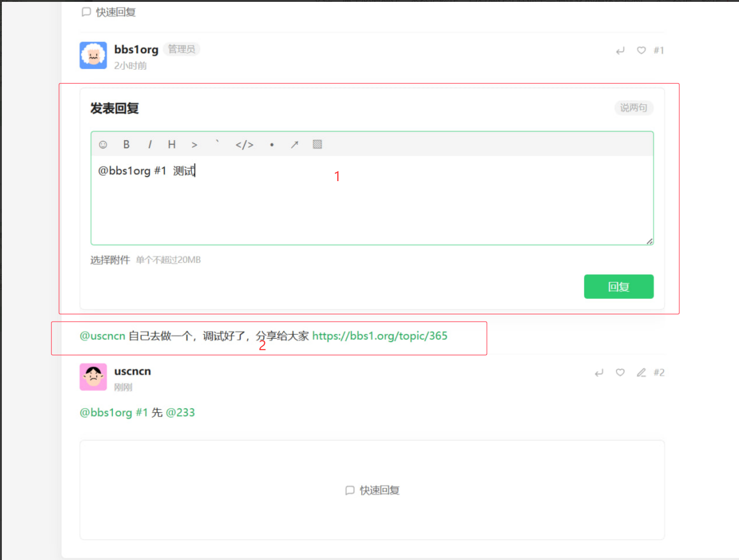Viewport: 739px width, 560px height.
Task: Open the bbs1.org/topic/365 link
Action: click(x=380, y=336)
